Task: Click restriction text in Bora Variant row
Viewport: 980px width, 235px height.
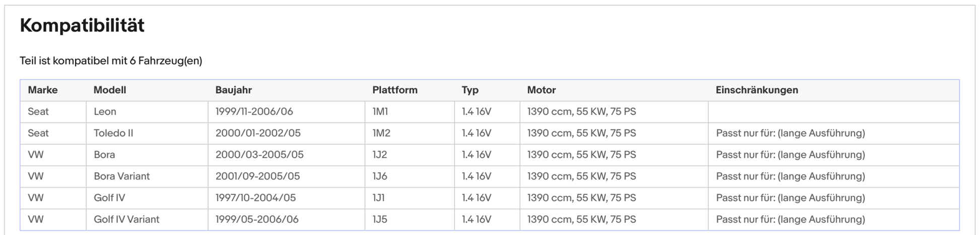Action: click(x=791, y=177)
